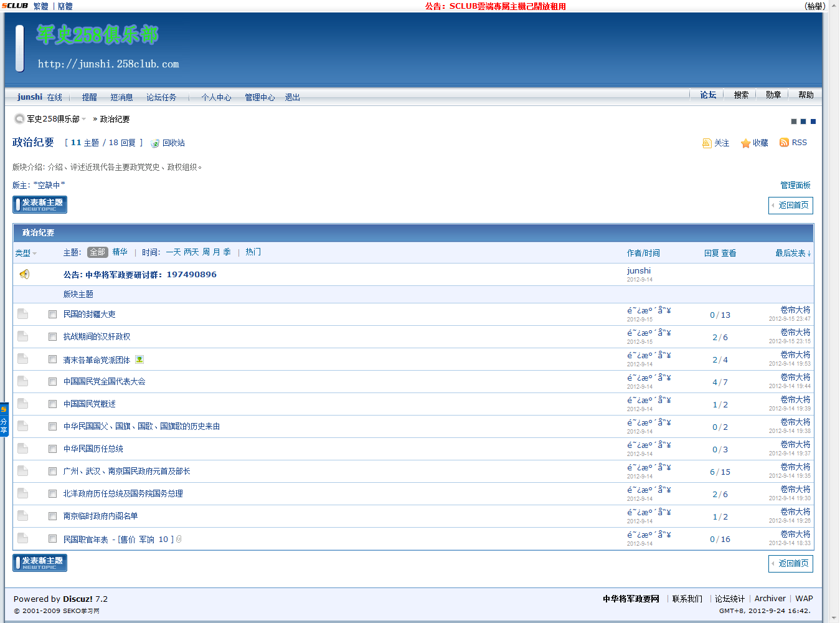The width and height of the screenshot is (840, 623).
Task: Switch to 繁體 traditional Chinese
Action: click(x=41, y=6)
